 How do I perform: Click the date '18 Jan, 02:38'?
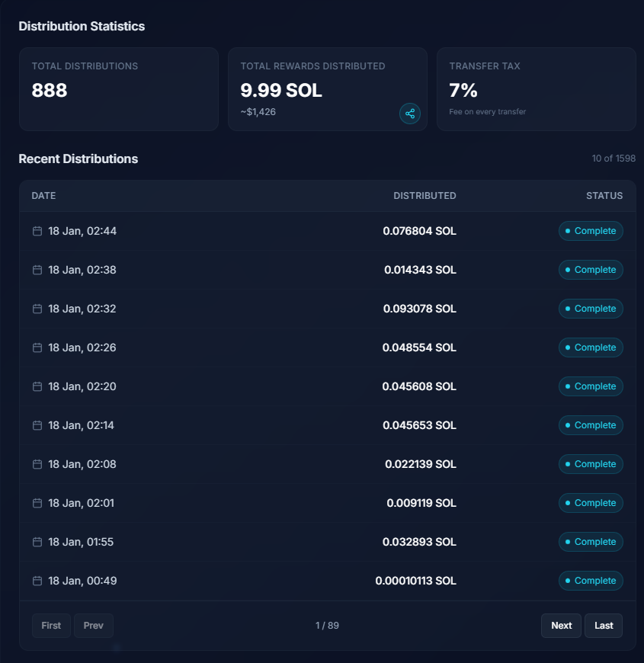(x=82, y=270)
